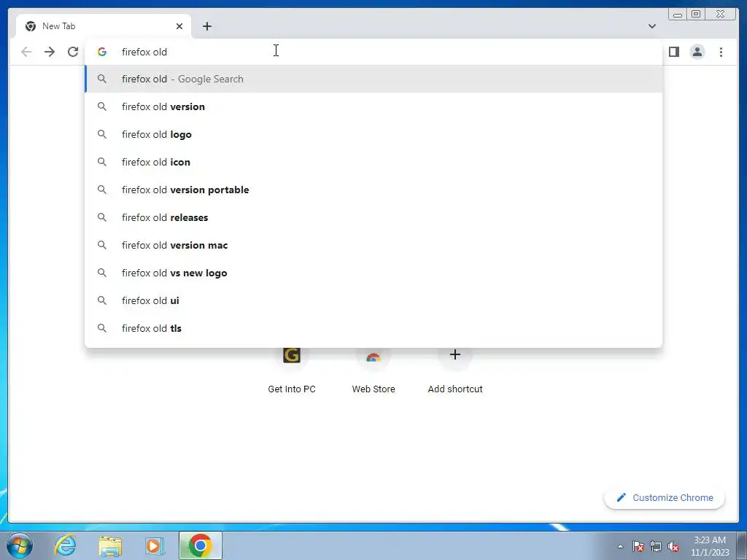Open the profile avatar menu
747x560 pixels.
(x=697, y=52)
